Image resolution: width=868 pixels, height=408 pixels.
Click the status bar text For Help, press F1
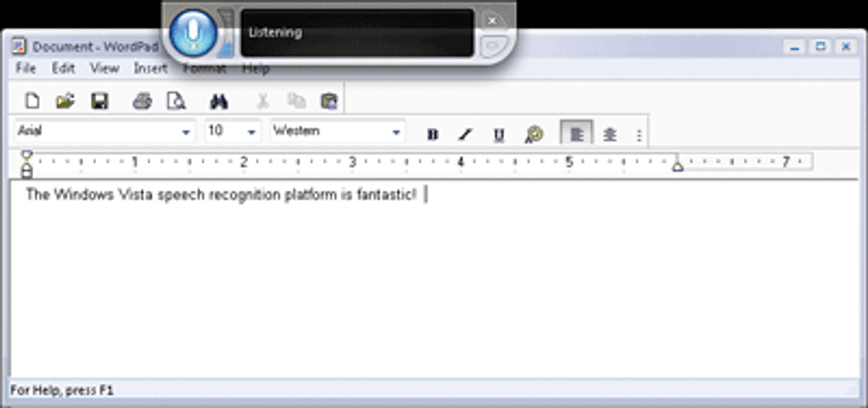62,390
